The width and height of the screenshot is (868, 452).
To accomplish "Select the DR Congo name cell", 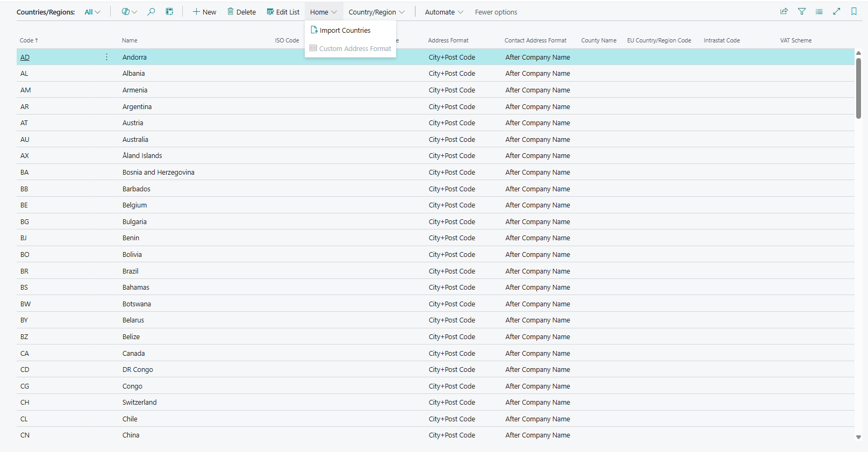I will [138, 370].
